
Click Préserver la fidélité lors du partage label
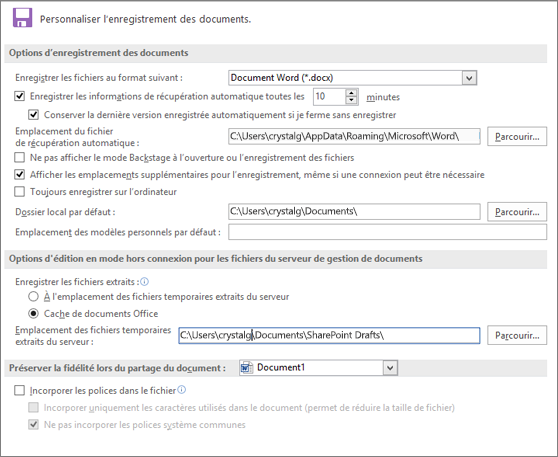pos(117,368)
